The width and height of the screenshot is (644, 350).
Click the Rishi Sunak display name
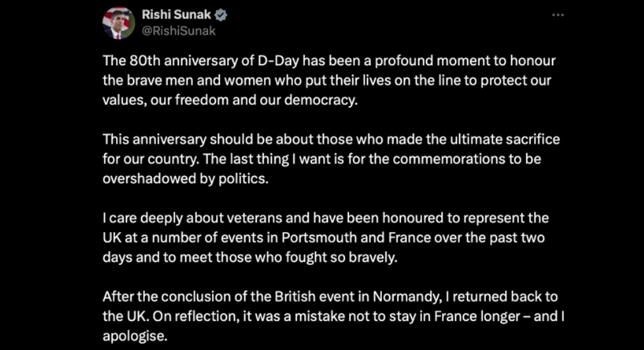(x=176, y=15)
